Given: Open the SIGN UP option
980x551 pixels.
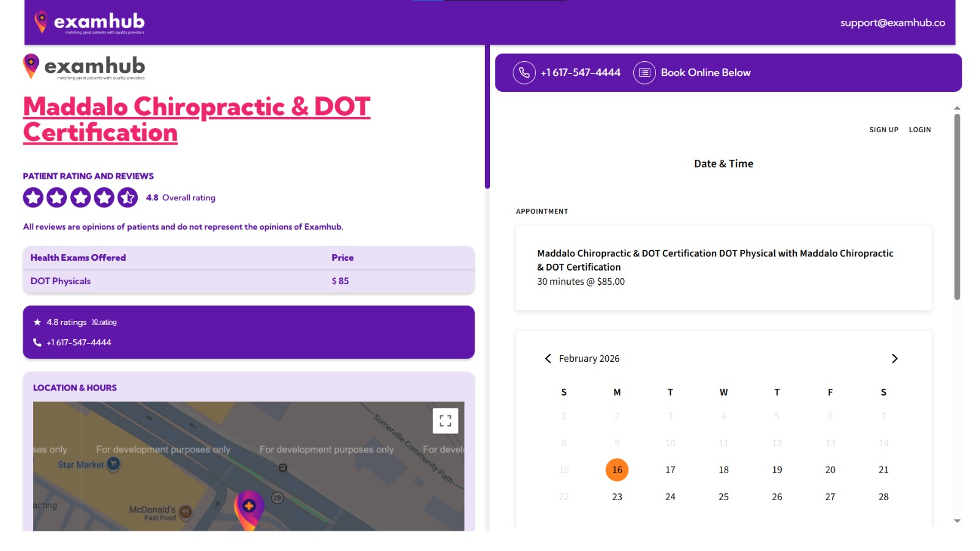Looking at the screenshot, I should pos(883,129).
